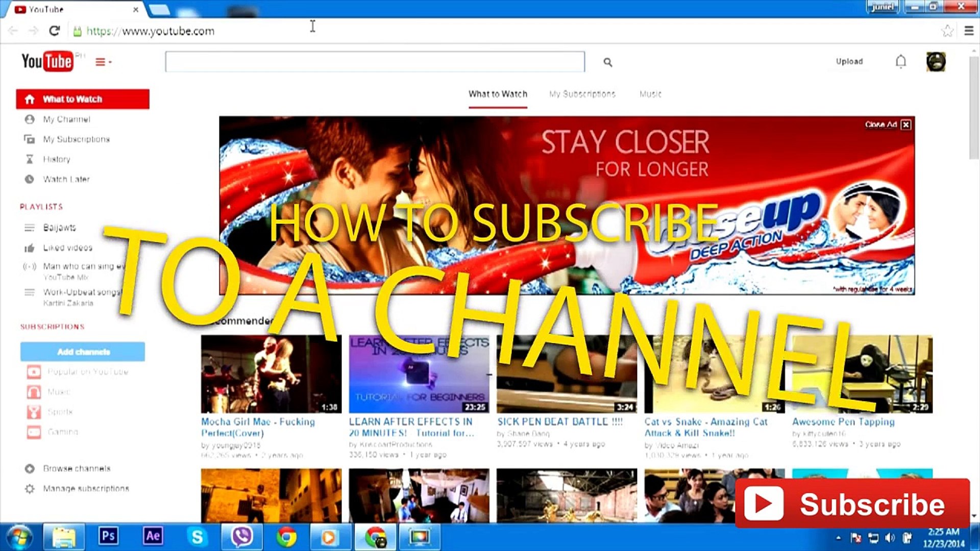Image resolution: width=980 pixels, height=551 pixels.
Task: Switch to the My Subscriptions tab
Action: tap(582, 94)
